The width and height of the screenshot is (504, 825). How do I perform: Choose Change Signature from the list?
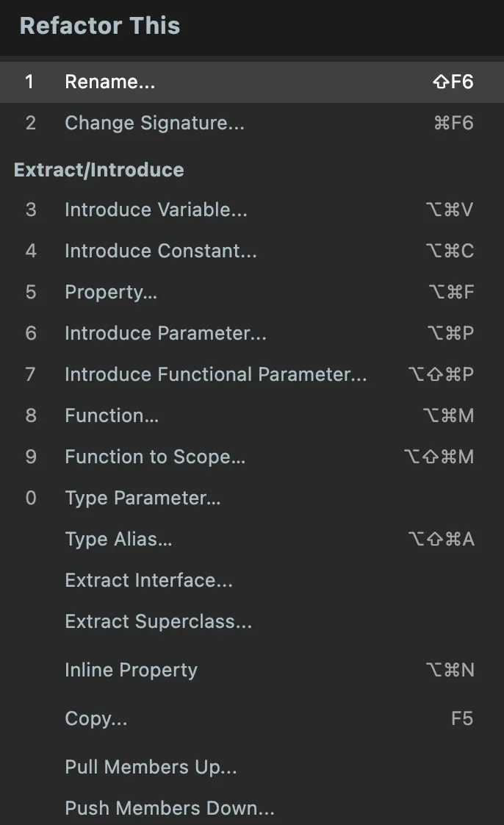click(154, 123)
